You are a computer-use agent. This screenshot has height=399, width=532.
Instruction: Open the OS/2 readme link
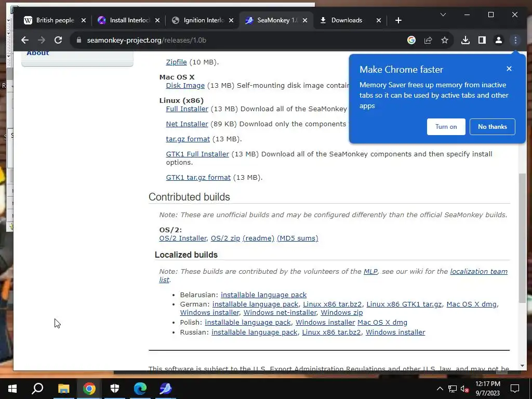(x=258, y=238)
